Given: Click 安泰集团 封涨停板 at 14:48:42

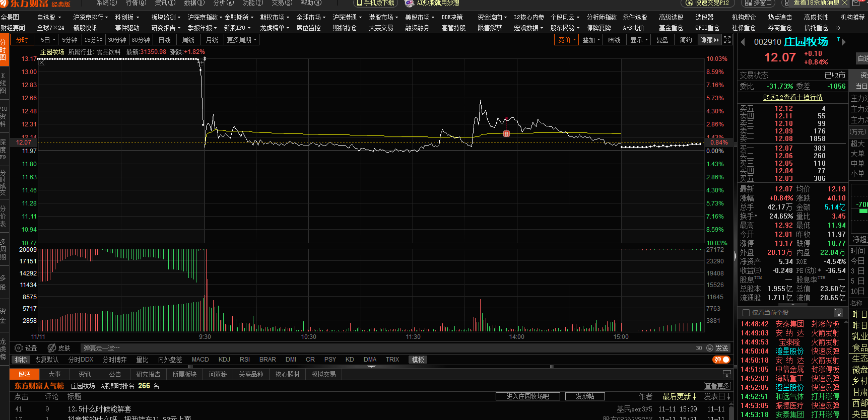Looking at the screenshot, I should pyautogui.click(x=789, y=324).
